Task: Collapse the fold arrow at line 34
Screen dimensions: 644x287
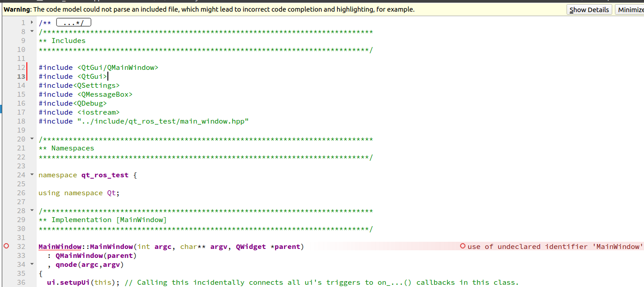Action: pyautogui.click(x=32, y=264)
